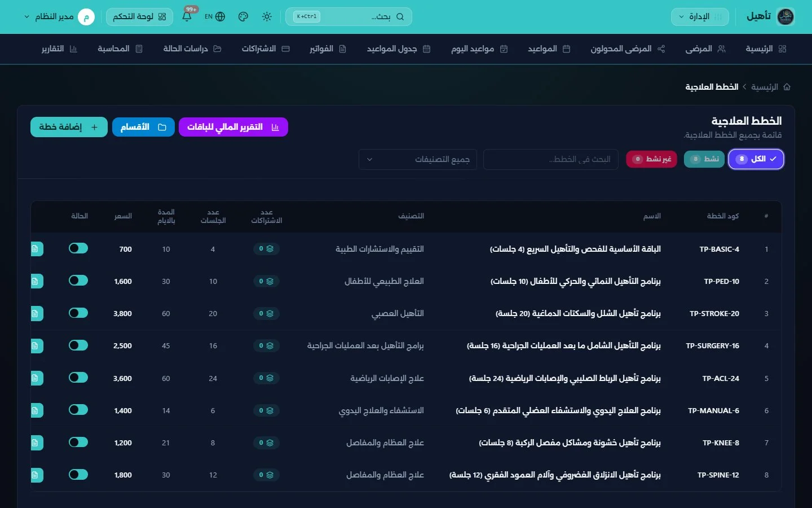The width and height of the screenshot is (812, 508).
Task: Open the المواعيد navigation item
Action: [549, 49]
